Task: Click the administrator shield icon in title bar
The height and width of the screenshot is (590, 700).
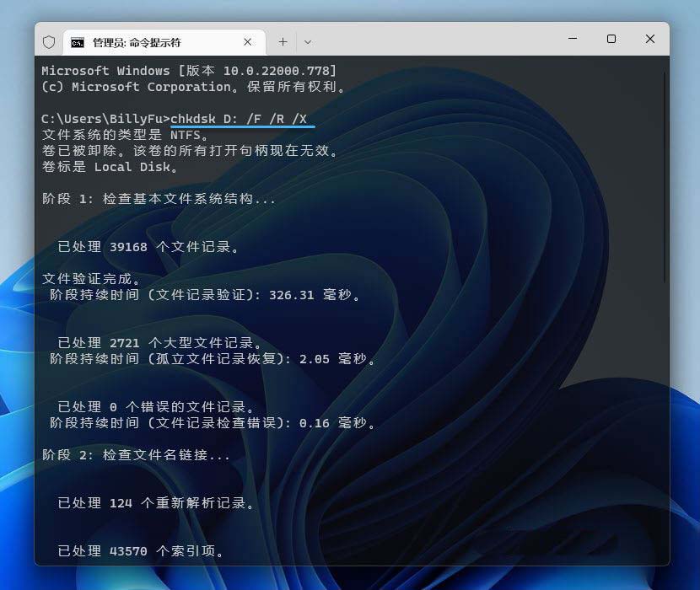Action: click(49, 42)
